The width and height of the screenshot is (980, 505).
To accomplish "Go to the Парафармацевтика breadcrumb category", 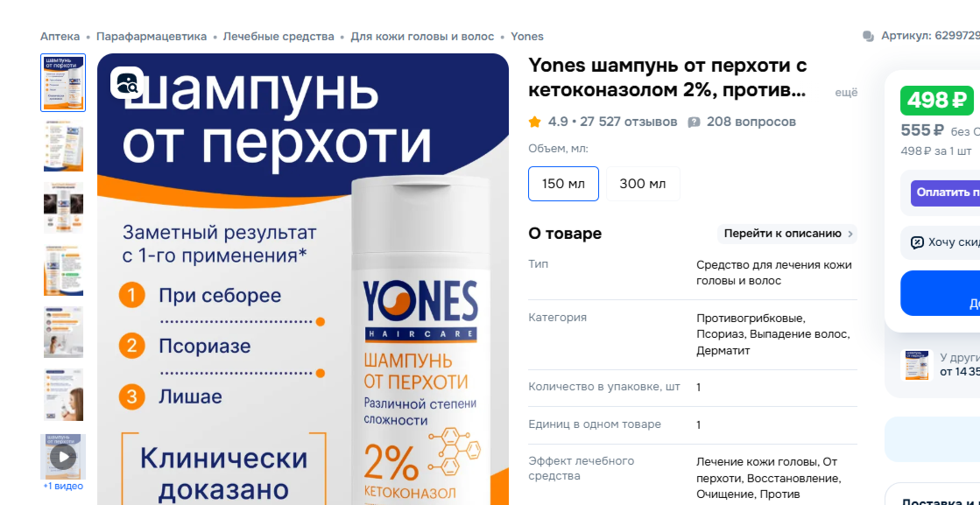I will tap(152, 37).
